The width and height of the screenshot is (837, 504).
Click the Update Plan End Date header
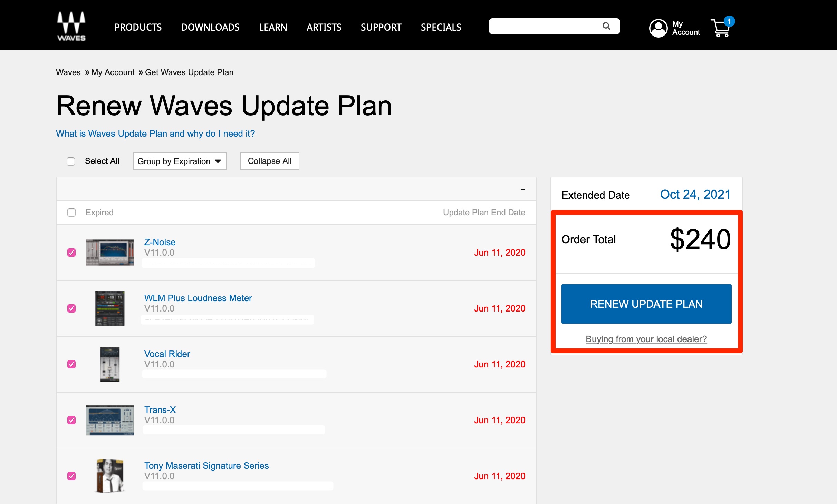tap(484, 213)
